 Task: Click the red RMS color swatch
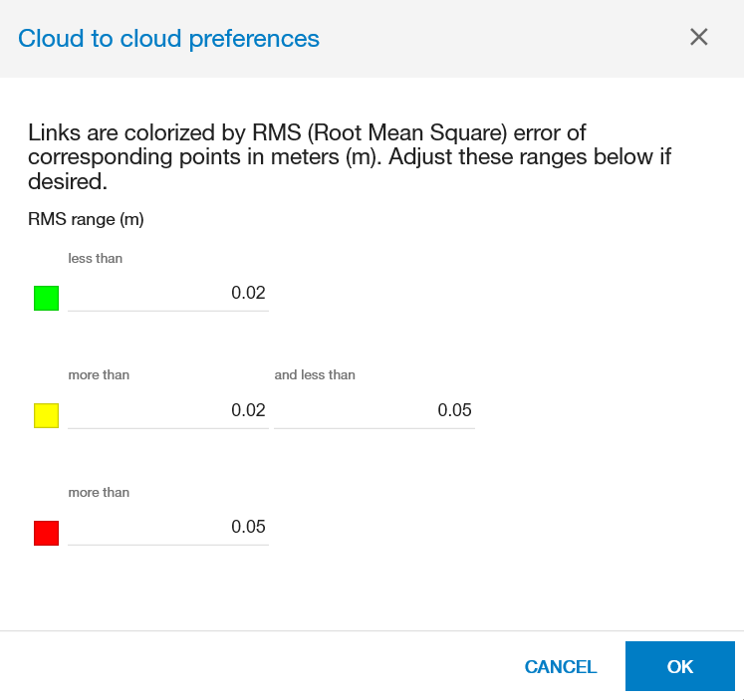(46, 534)
